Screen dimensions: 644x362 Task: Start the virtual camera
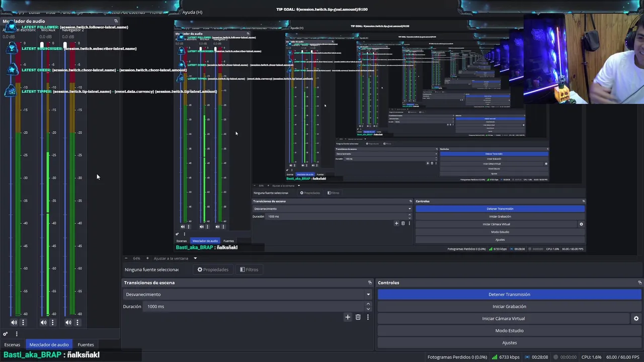(x=503, y=318)
